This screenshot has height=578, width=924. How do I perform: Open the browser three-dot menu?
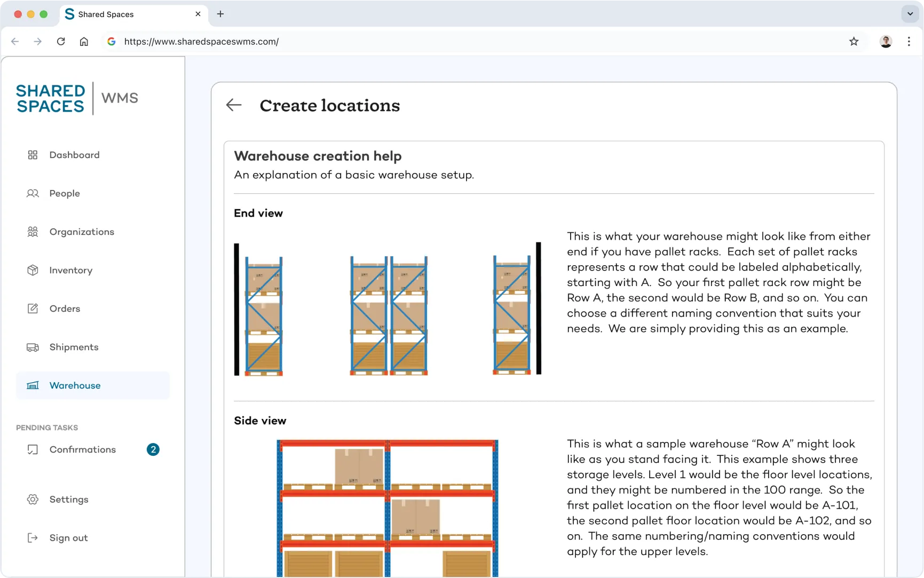tap(909, 42)
